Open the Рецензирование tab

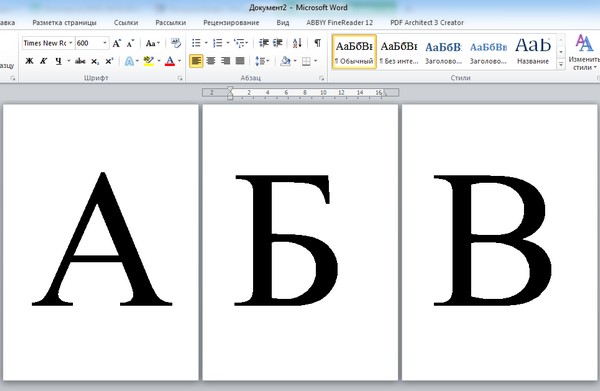pos(231,23)
